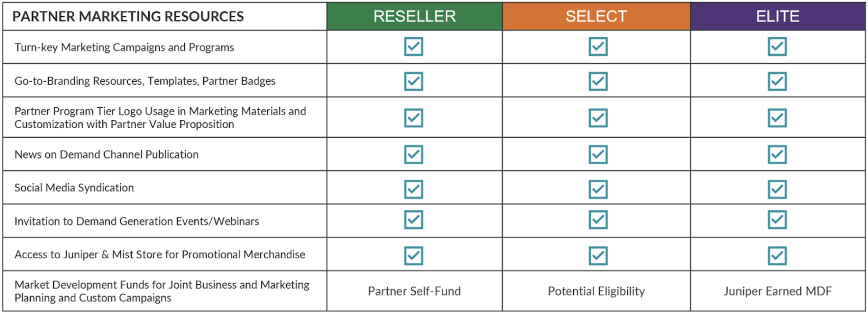Click the Partner Self-Fund cell text
This screenshot has width=868, height=314.
coord(414,291)
